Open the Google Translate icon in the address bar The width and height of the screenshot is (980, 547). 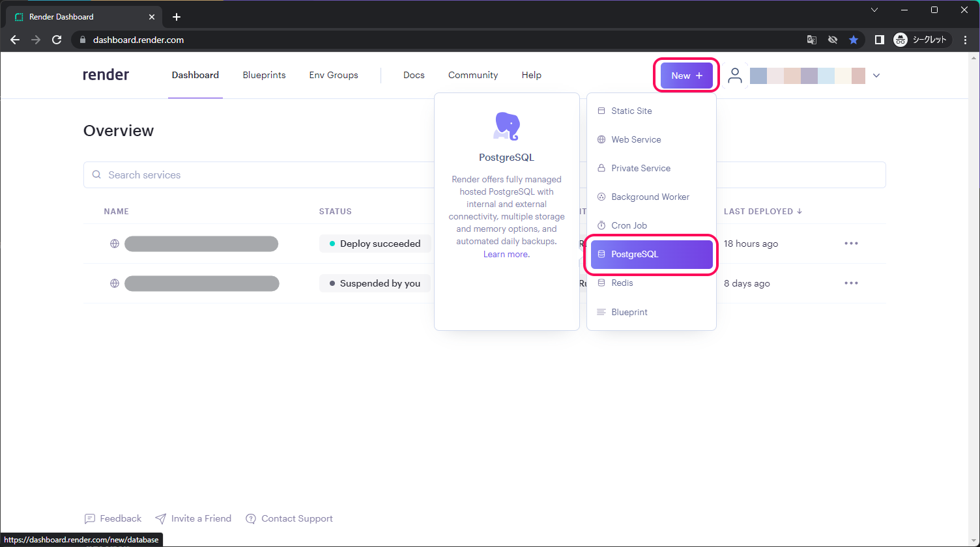click(812, 40)
